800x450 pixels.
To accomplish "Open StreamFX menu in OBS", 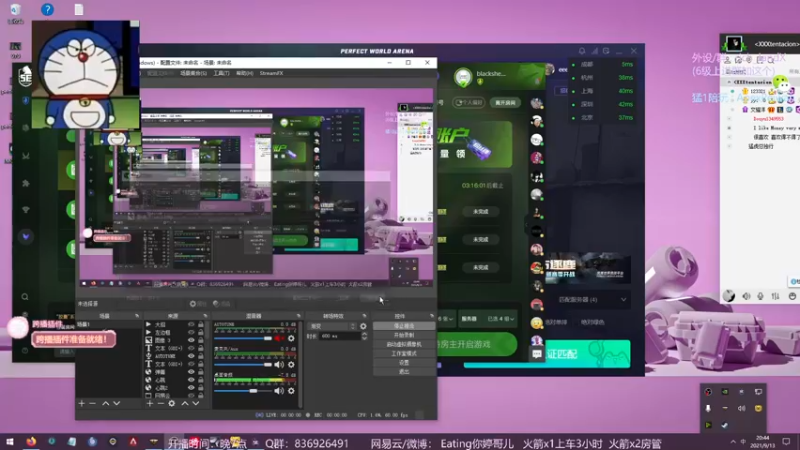I will point(271,73).
